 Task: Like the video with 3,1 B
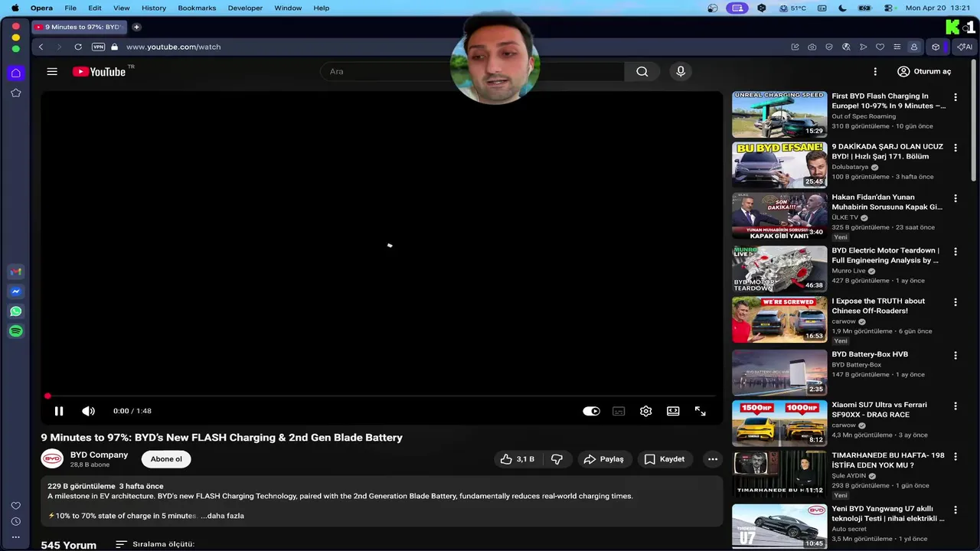(x=518, y=459)
